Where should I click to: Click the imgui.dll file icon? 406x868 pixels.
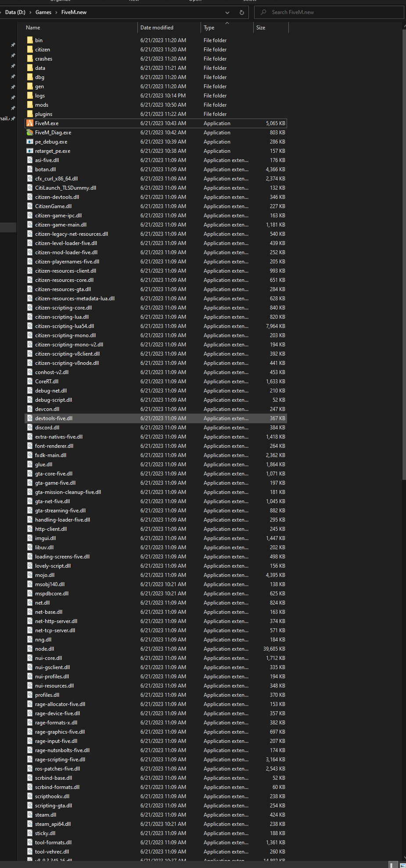tap(30, 538)
